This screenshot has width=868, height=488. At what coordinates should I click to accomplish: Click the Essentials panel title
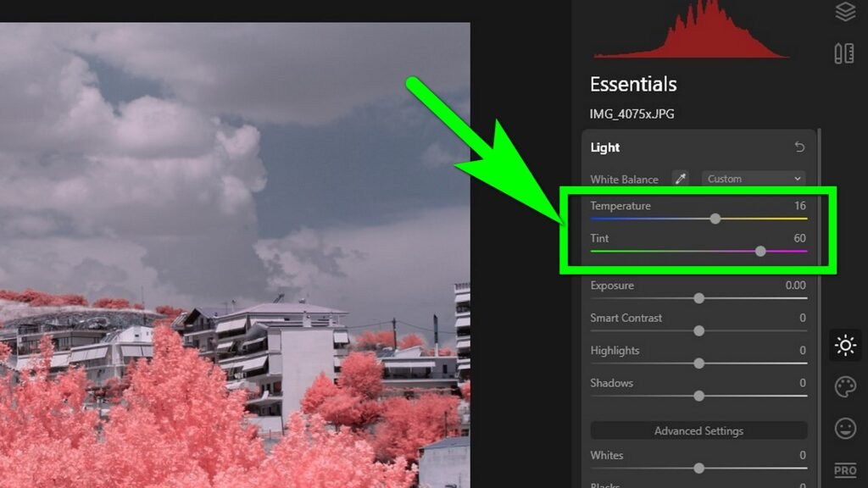click(633, 84)
